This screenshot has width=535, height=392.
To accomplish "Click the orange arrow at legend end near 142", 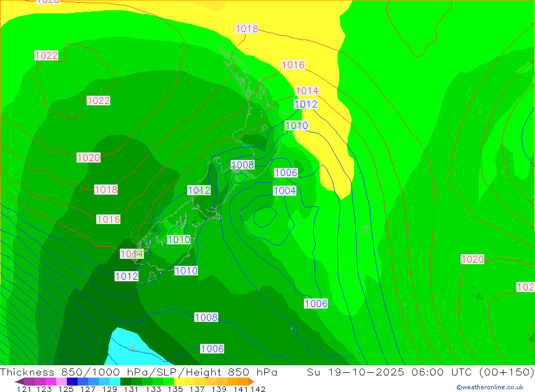I will (251, 381).
